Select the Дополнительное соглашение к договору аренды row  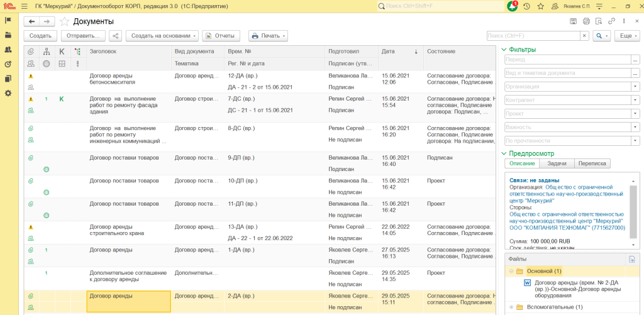(x=260, y=279)
